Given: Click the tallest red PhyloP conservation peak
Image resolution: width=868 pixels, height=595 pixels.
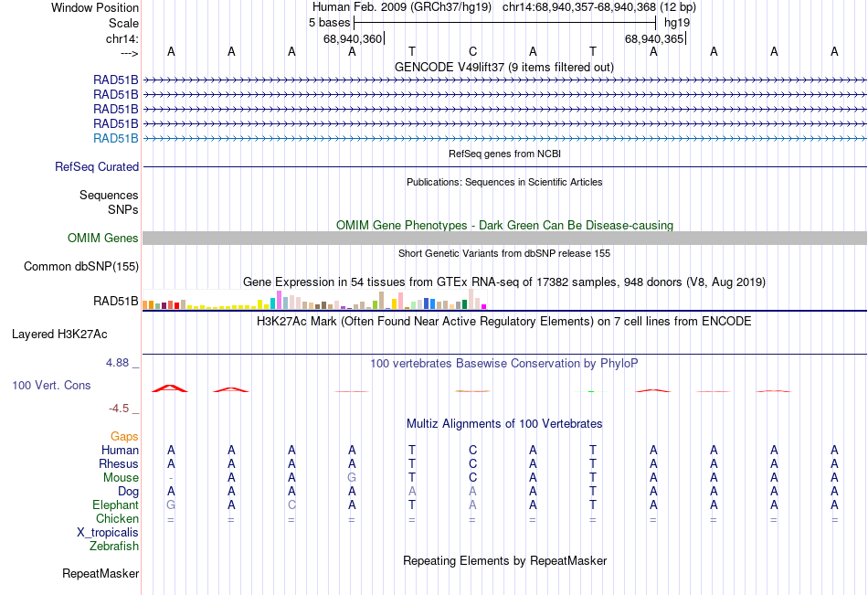Looking at the screenshot, I should pyautogui.click(x=170, y=388).
